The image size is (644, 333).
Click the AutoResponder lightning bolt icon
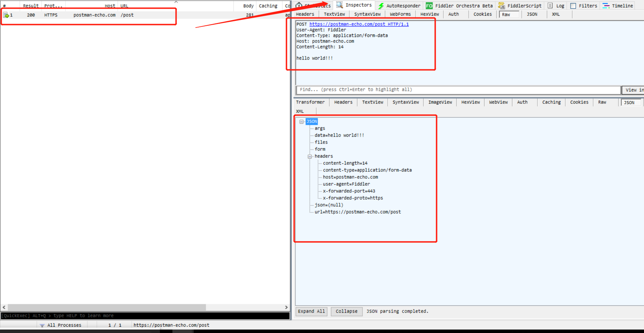tap(381, 6)
